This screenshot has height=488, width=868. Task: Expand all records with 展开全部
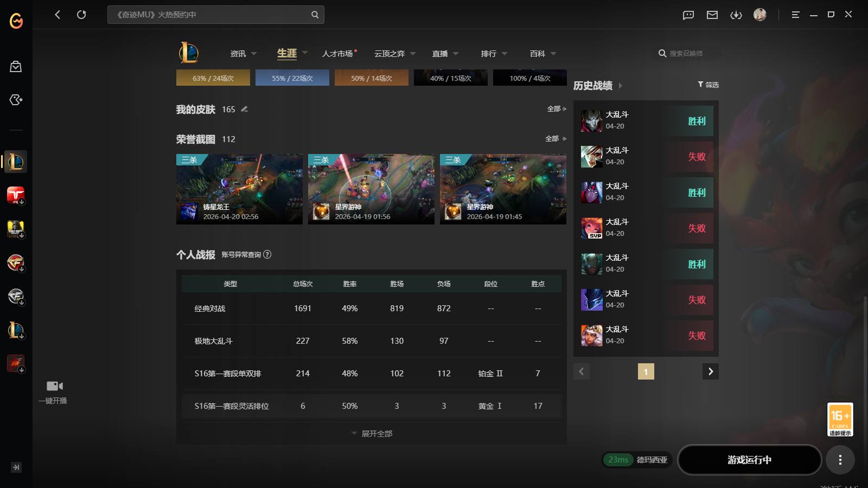(372, 434)
